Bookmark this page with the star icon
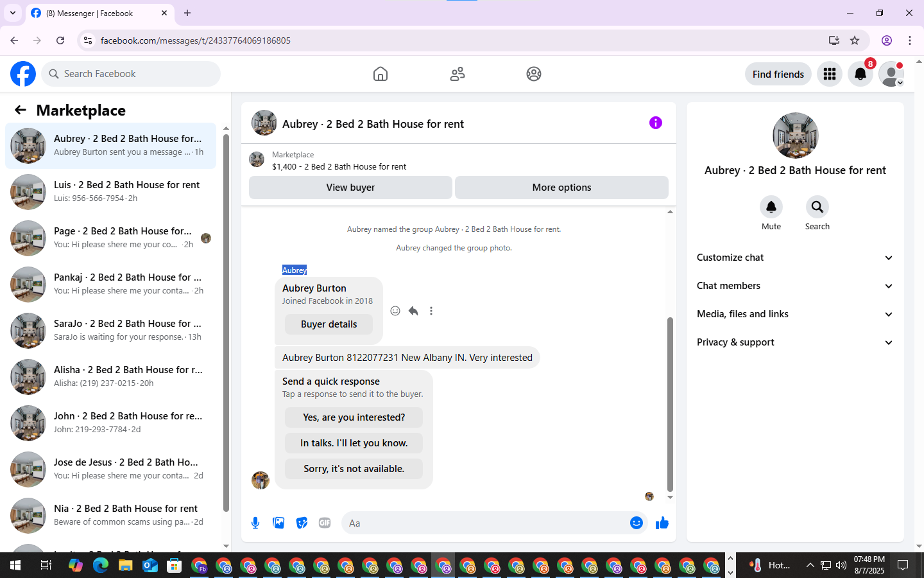 [x=855, y=40]
